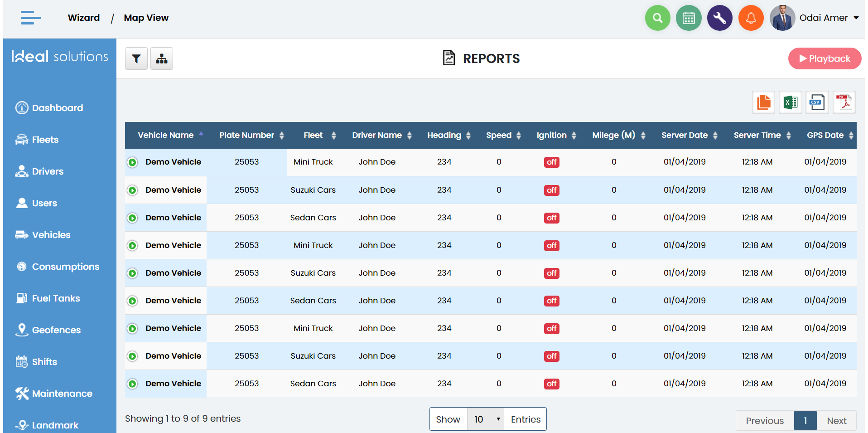The image size is (868, 433).
Task: Open the calendar icon in header
Action: 688,18
